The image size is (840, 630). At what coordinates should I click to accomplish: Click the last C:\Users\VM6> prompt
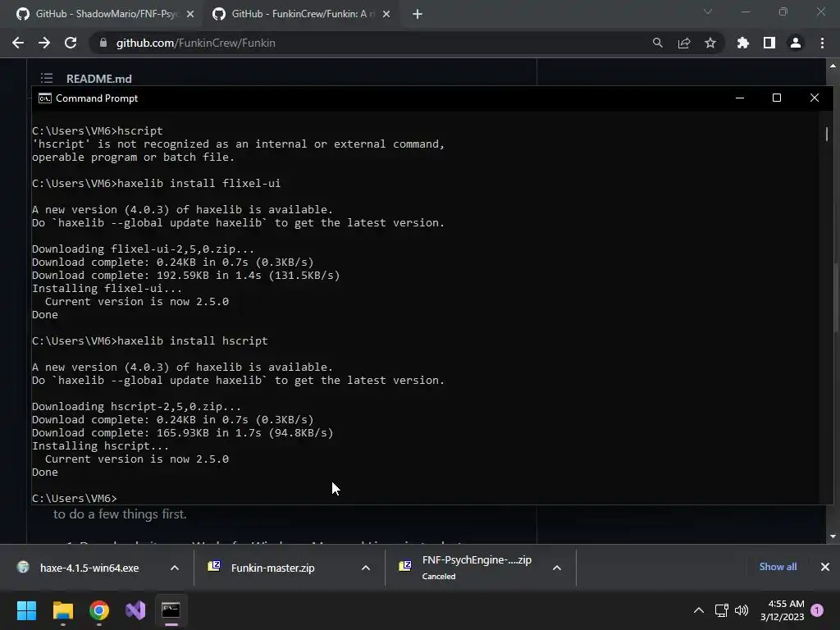(74, 498)
